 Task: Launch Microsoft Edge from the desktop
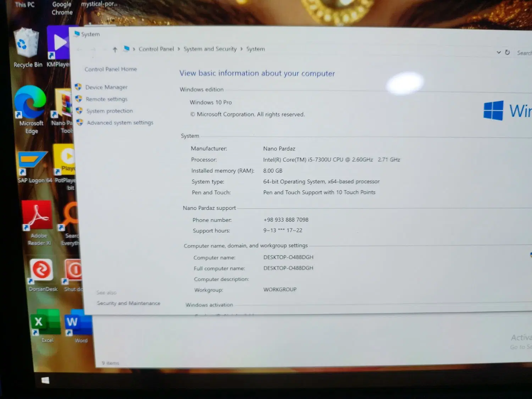tap(31, 110)
